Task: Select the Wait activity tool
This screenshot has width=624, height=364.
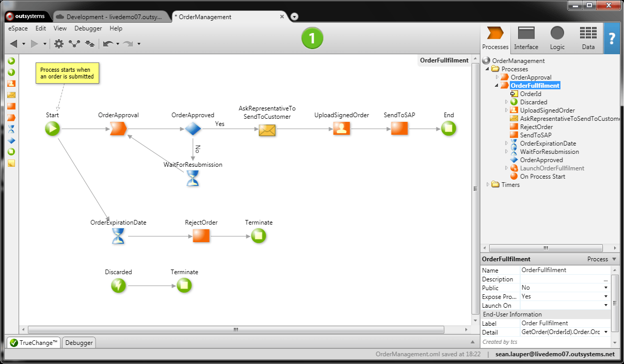Action: point(11,129)
